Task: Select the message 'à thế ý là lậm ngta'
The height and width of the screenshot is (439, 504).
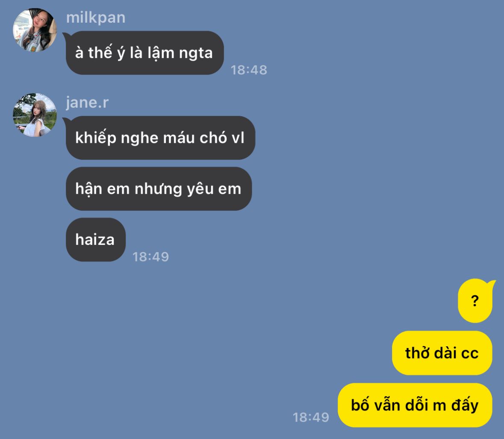Action: [x=144, y=53]
